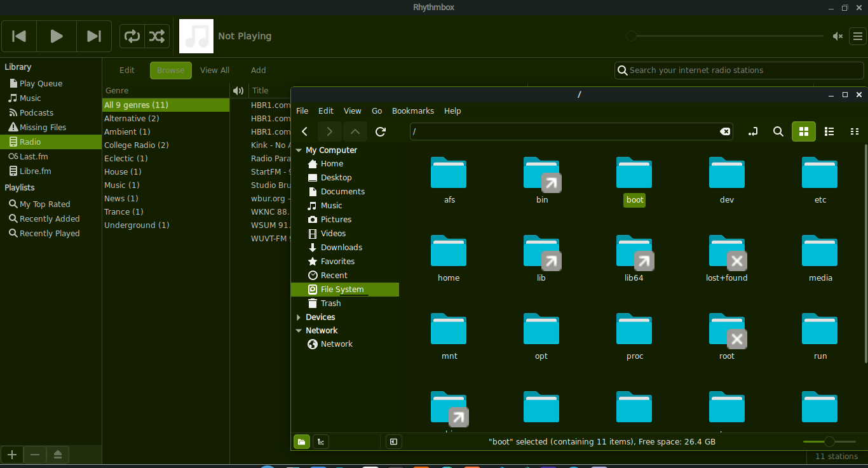The image size is (868, 468).
Task: Open the Rhythmbox hamburger menu
Action: (x=858, y=36)
